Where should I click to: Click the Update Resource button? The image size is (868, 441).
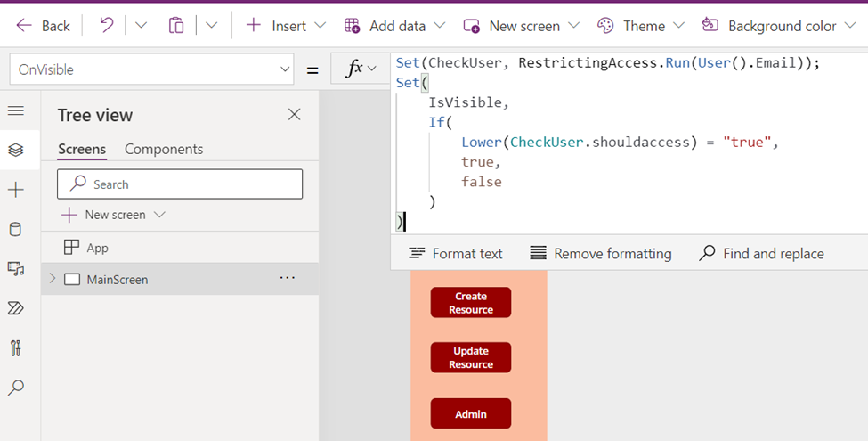tap(471, 357)
